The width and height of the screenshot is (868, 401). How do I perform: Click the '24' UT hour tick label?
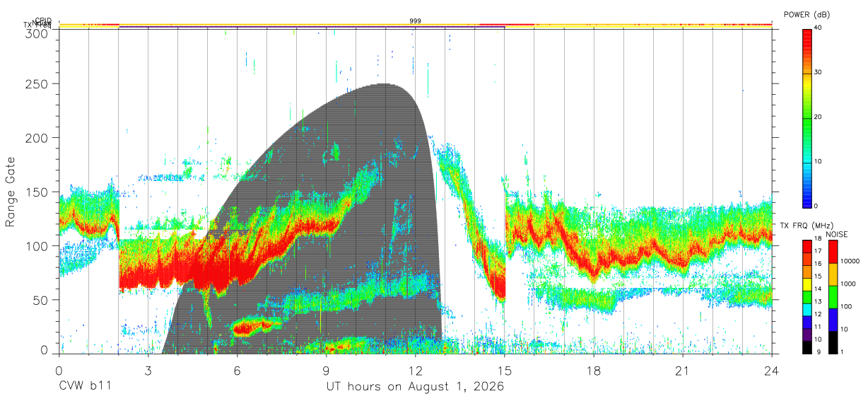[x=771, y=370]
